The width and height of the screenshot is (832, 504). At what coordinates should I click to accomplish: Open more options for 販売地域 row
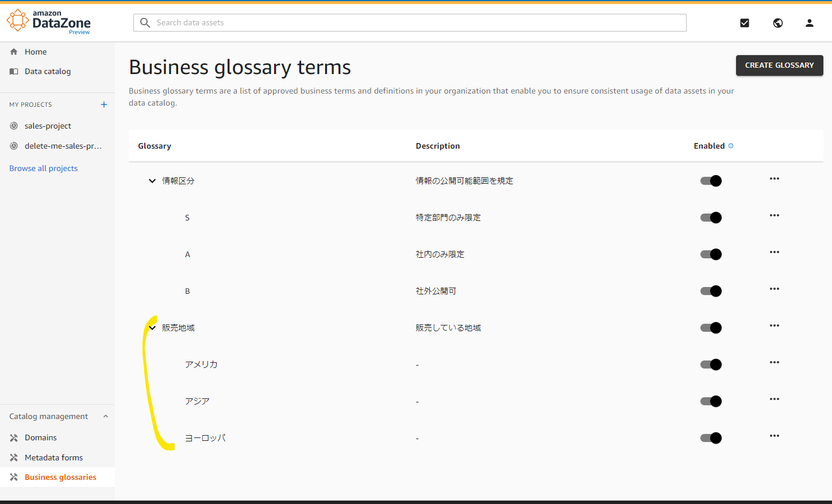775,325
